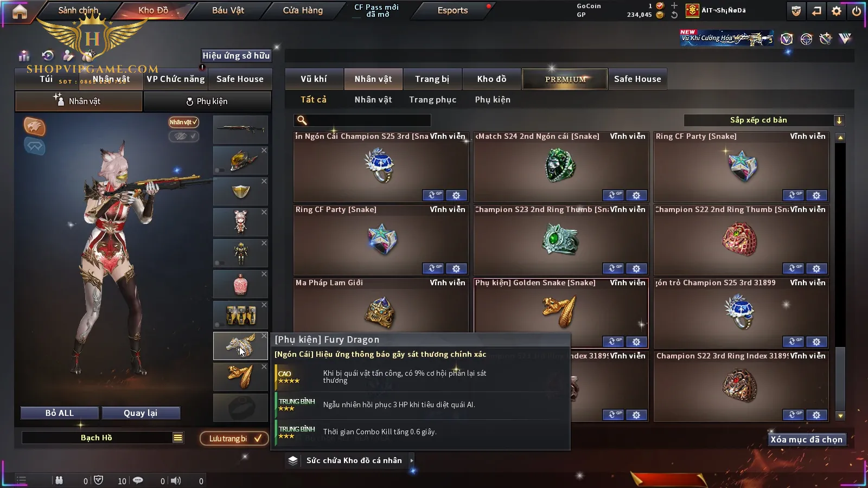Toggle the Nhân vật visibility checkbox
The image size is (868, 488).
[x=183, y=122]
